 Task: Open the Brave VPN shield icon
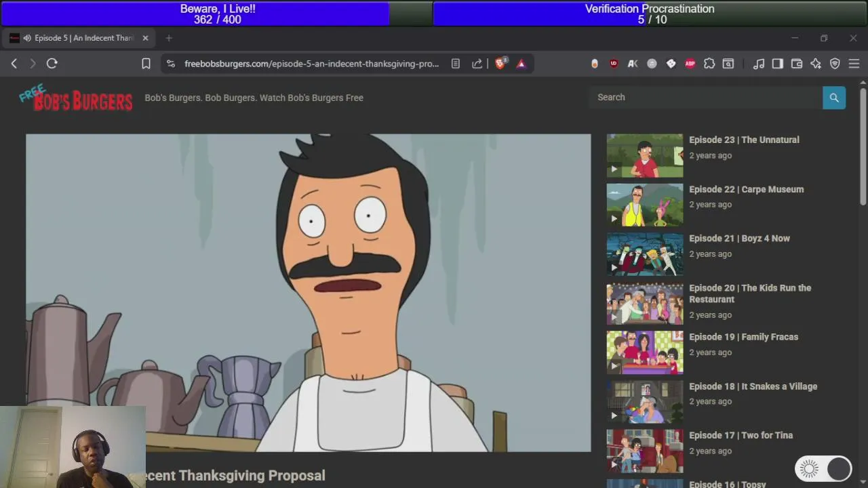pyautogui.click(x=835, y=64)
